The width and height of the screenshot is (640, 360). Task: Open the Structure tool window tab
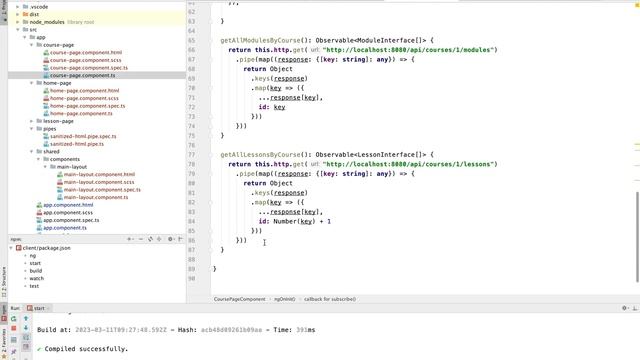(4, 282)
